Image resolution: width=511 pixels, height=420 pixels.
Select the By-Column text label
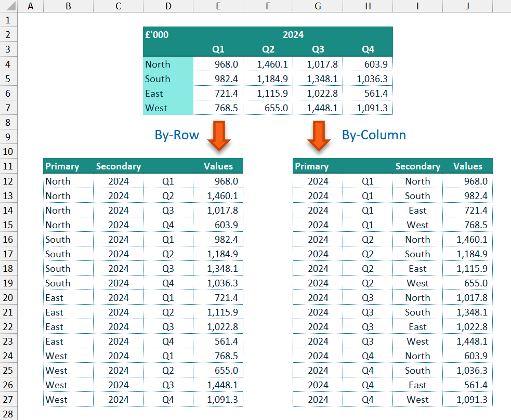click(x=374, y=135)
